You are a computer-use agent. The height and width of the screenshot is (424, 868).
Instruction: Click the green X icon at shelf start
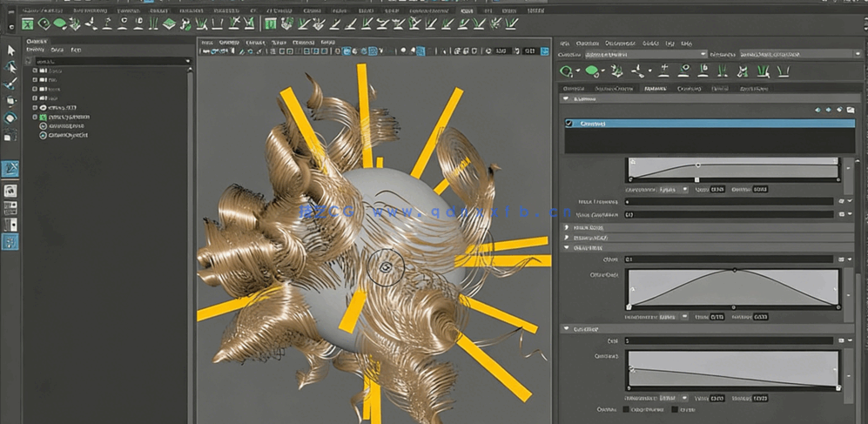[28, 24]
